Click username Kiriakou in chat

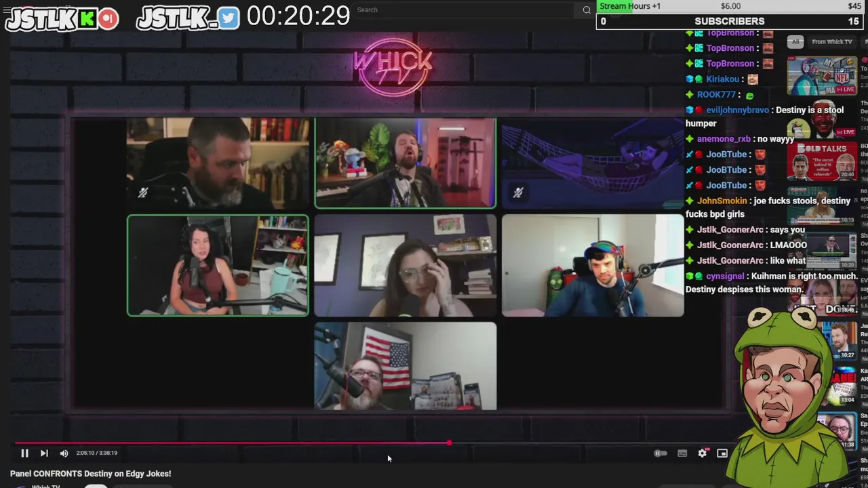coord(723,79)
